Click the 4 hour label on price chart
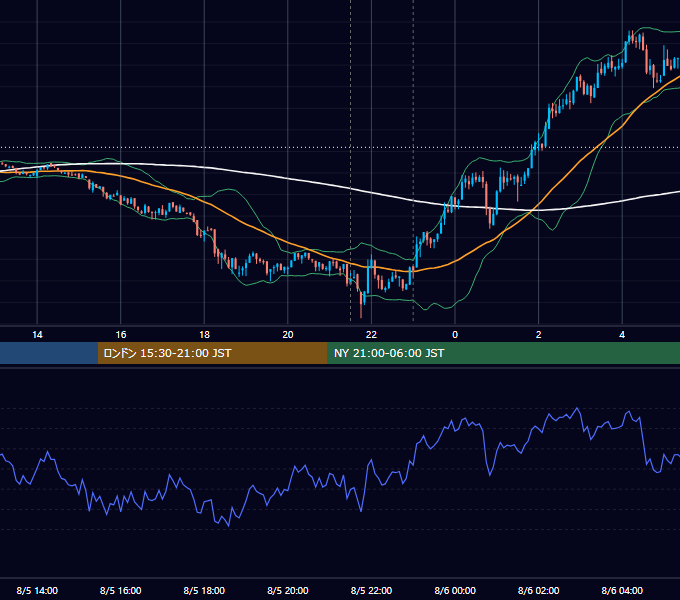 (622, 335)
